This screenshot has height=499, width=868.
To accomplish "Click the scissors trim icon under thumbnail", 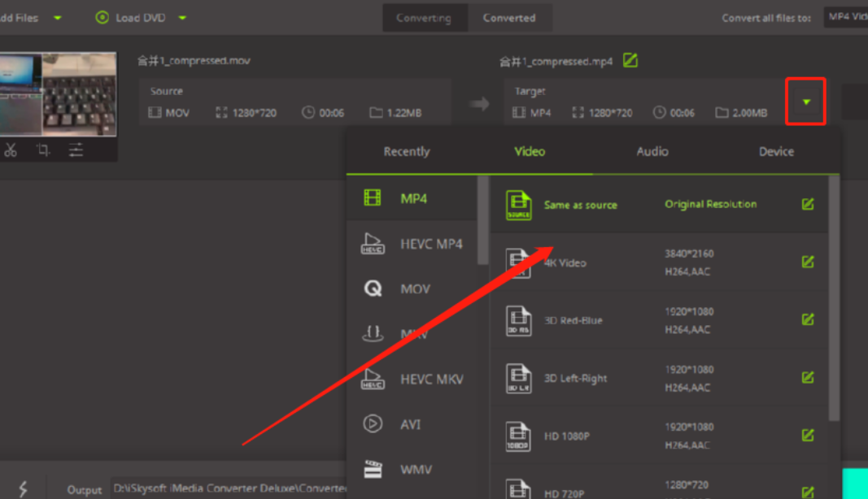I will pyautogui.click(x=11, y=150).
